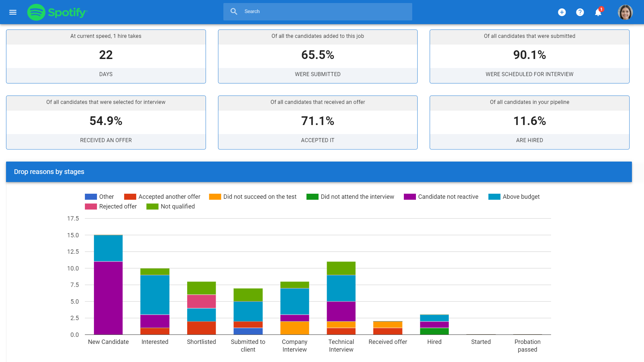Click the Spotify logo
644x362 pixels.
coord(57,12)
